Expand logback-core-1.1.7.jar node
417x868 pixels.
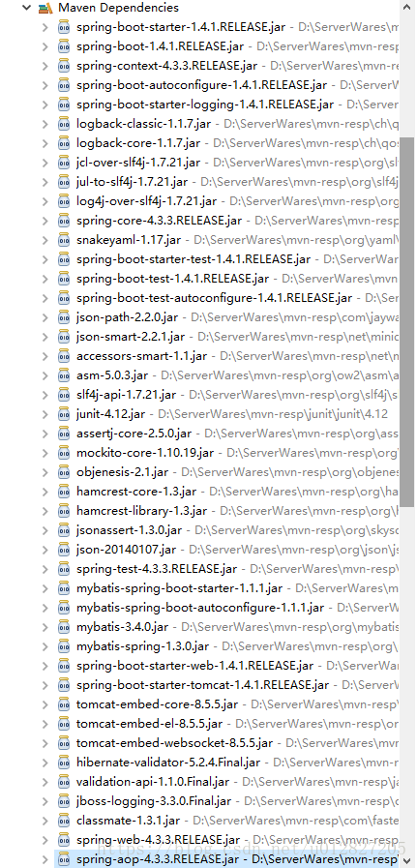(x=45, y=143)
